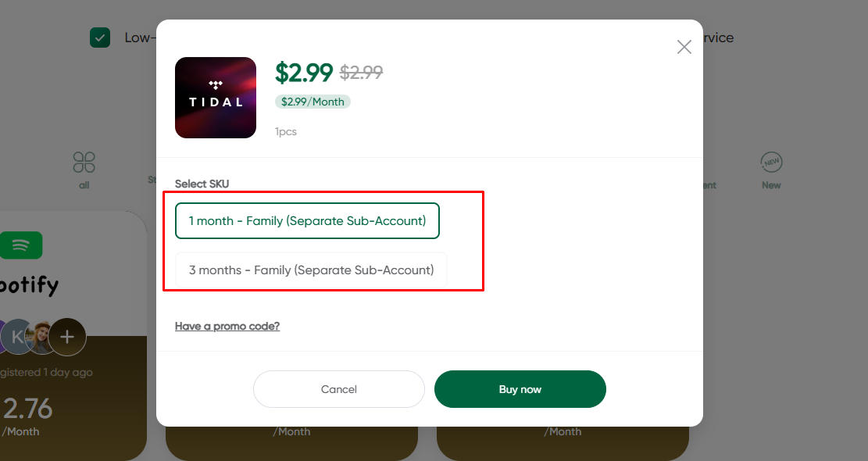Select the 1 month Family SKU
The image size is (868, 461).
[x=307, y=221]
